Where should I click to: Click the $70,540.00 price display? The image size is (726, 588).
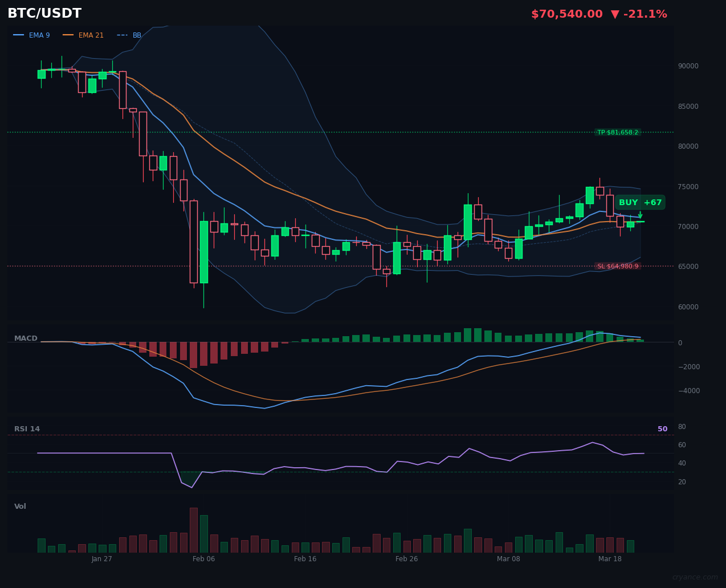[566, 14]
